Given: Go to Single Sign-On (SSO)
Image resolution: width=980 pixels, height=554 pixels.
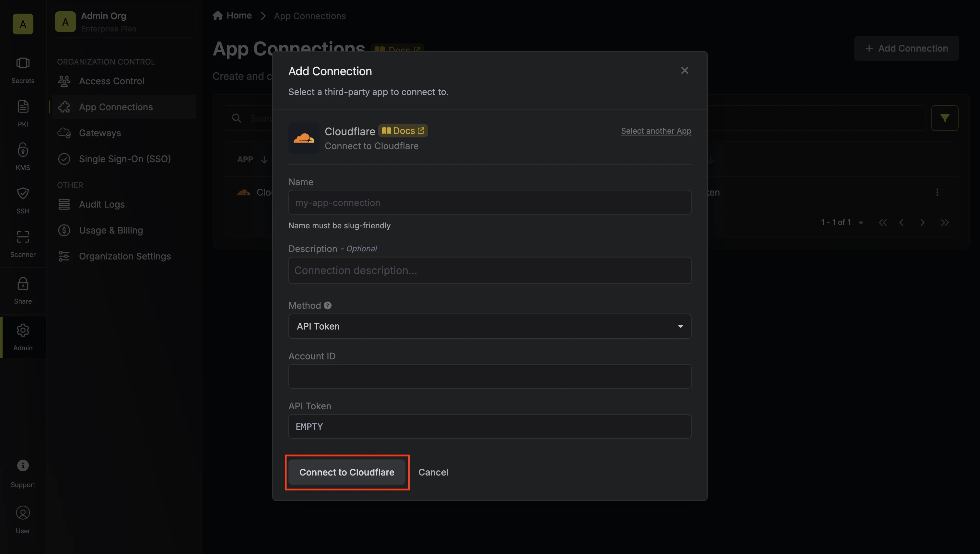Looking at the screenshot, I should pyautogui.click(x=124, y=159).
